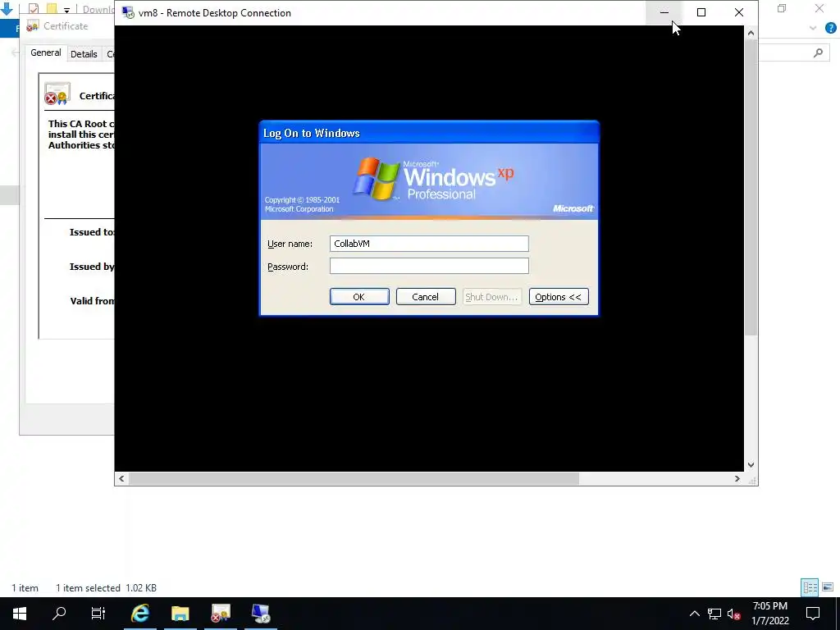Maximize the Remote Desktop Connection window

point(701,12)
